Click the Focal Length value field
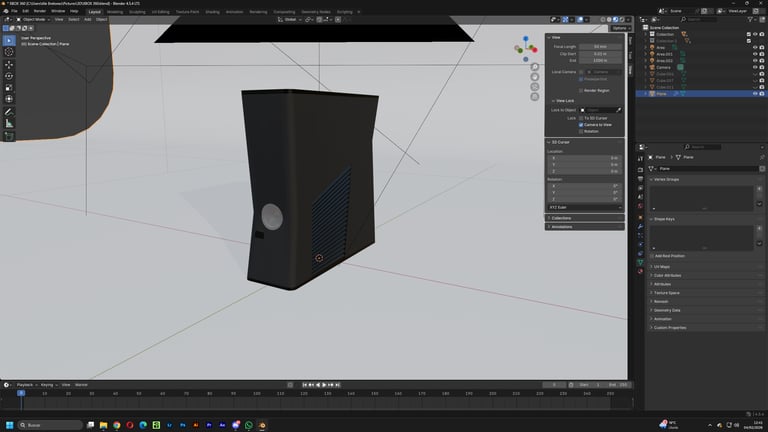 point(600,46)
